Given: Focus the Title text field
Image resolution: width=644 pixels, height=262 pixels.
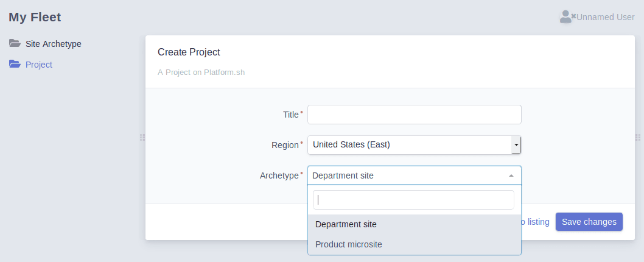Looking at the screenshot, I should tap(415, 115).
